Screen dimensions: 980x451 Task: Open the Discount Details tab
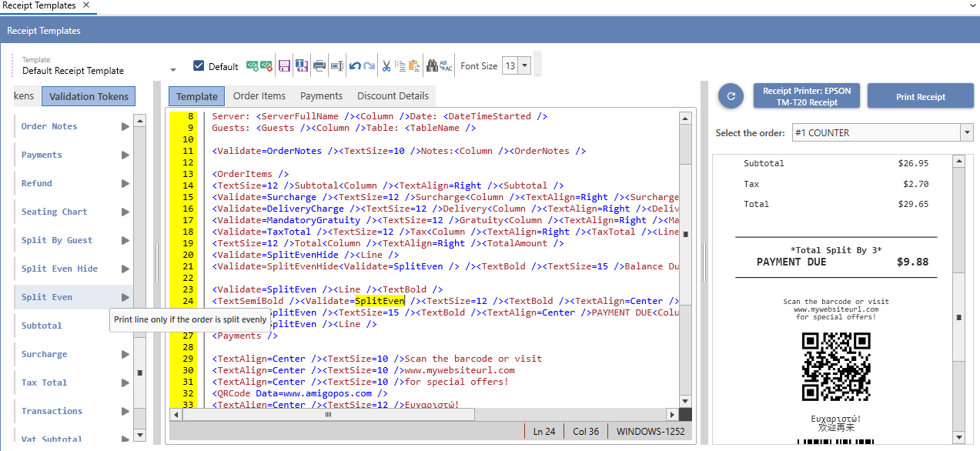(393, 96)
